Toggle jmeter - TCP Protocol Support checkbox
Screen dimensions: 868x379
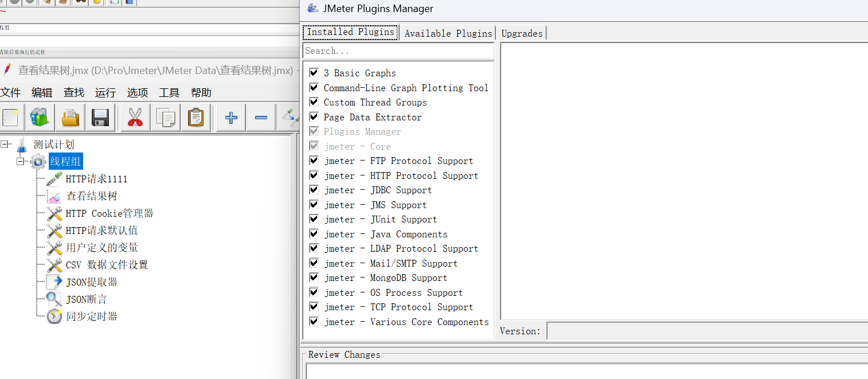[x=314, y=307]
